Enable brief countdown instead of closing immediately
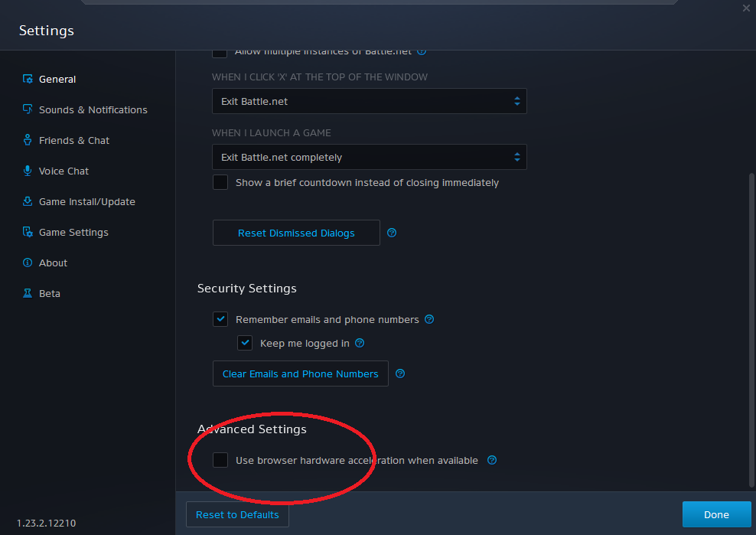Image resolution: width=756 pixels, height=535 pixels. [x=220, y=182]
